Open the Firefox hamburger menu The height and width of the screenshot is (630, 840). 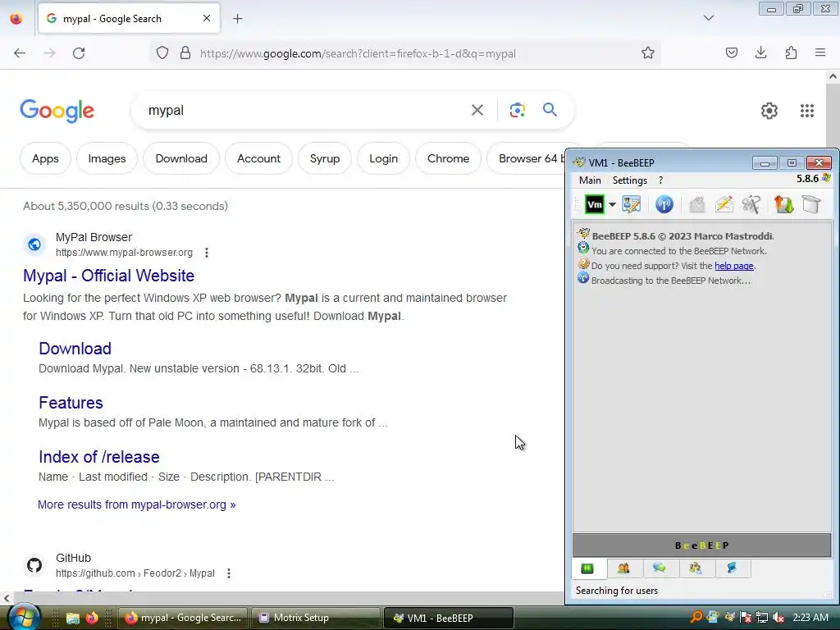click(820, 52)
